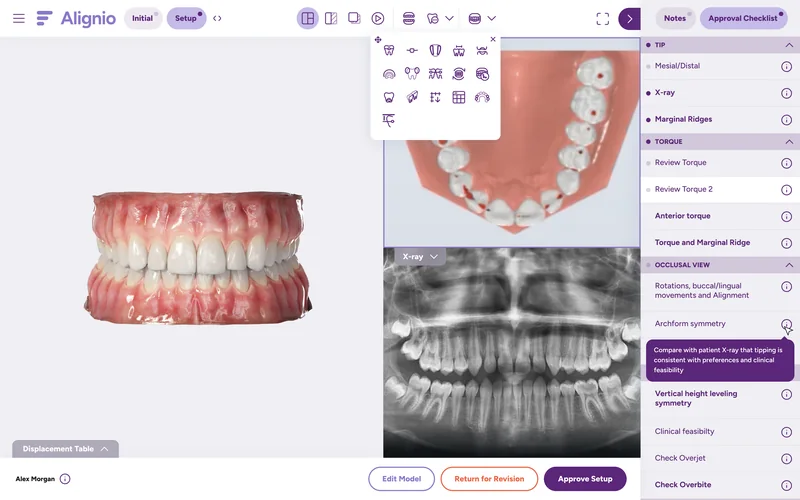This screenshot has height=500, width=800.
Task: Select the teeth width measurement icon in popup
Action: click(459, 50)
